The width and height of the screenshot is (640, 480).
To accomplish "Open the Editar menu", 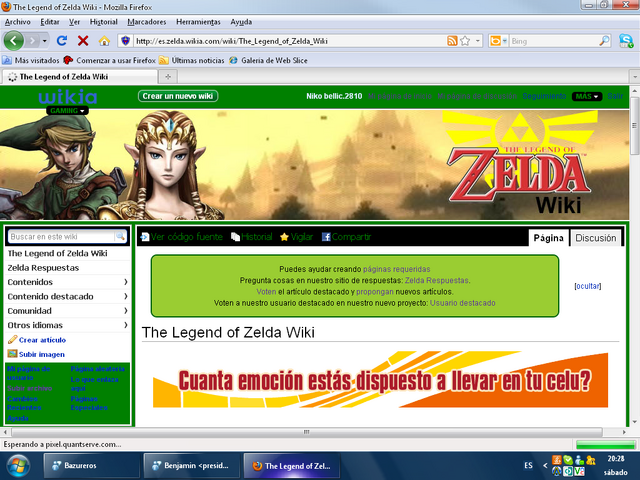I will click(x=50, y=22).
